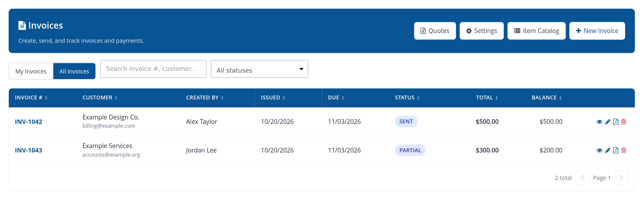The width and height of the screenshot is (644, 200).
Task: Open the Item Catalog
Action: (536, 31)
